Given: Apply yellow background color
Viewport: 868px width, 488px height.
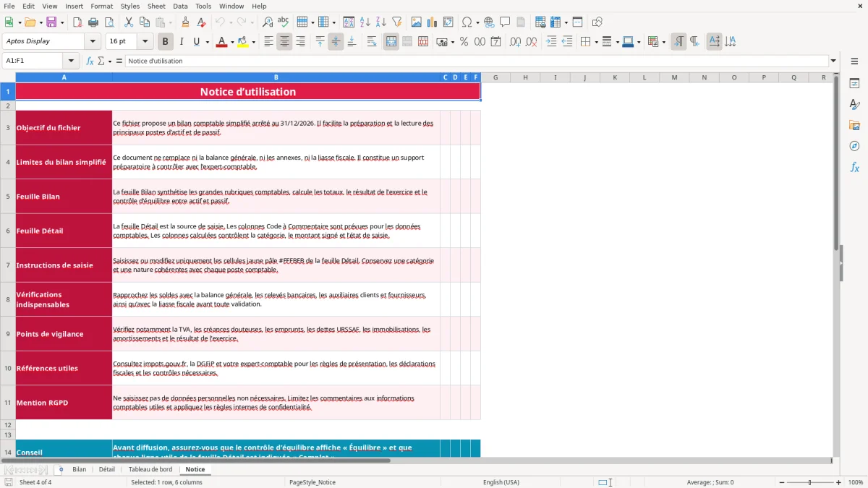Looking at the screenshot, I should (x=243, y=42).
